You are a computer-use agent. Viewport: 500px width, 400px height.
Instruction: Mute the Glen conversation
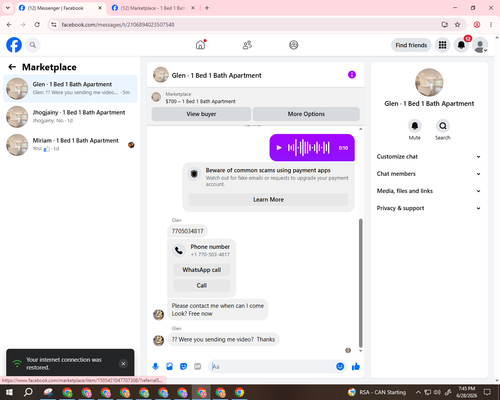pyautogui.click(x=415, y=126)
